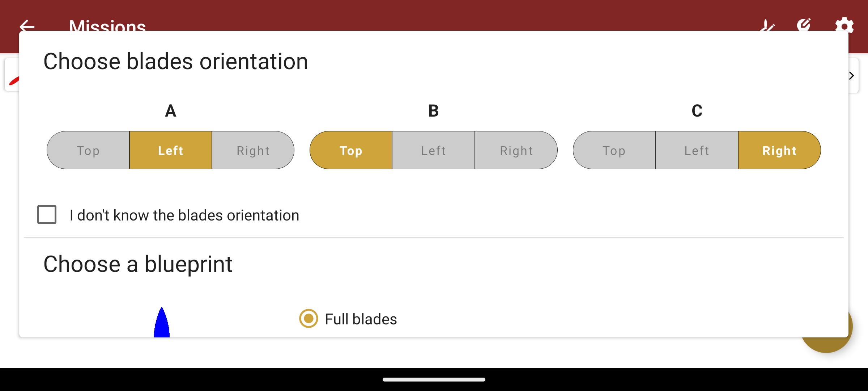Set blade A orientation to Top

tap(88, 150)
